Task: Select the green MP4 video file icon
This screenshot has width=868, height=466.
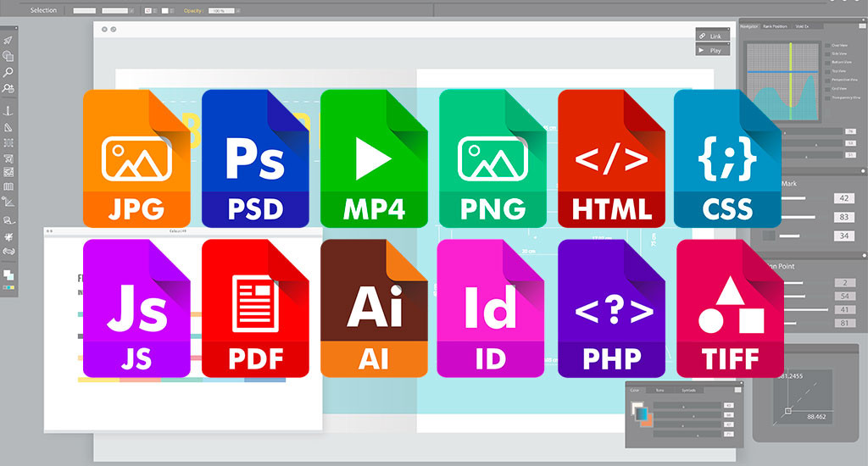Action: point(374,158)
